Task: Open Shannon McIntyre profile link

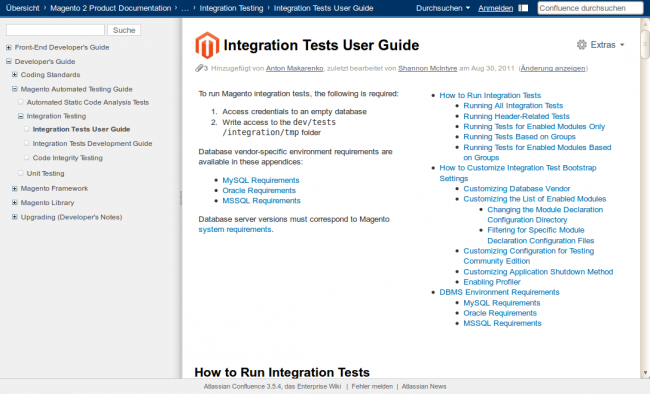Action: pos(427,68)
